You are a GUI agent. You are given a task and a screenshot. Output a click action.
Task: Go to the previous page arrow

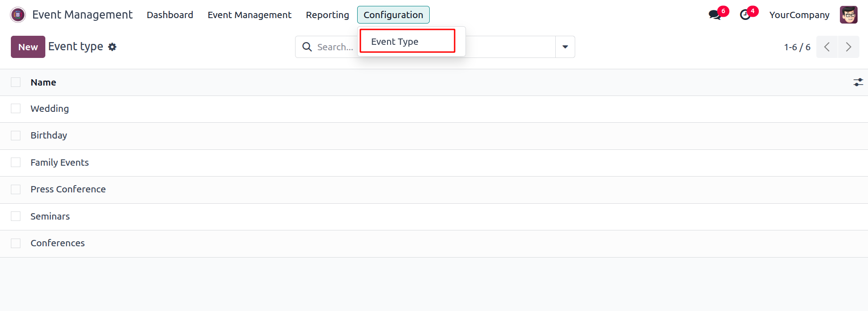click(x=827, y=47)
